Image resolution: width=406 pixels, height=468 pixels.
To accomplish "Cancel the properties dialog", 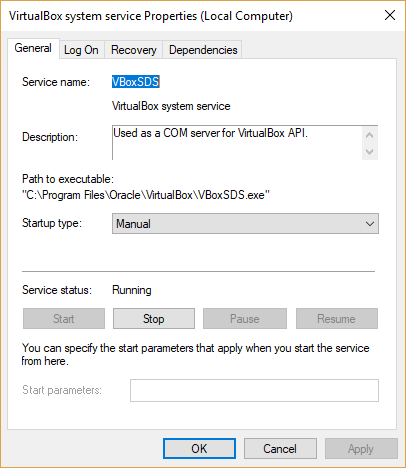I will [x=280, y=449].
